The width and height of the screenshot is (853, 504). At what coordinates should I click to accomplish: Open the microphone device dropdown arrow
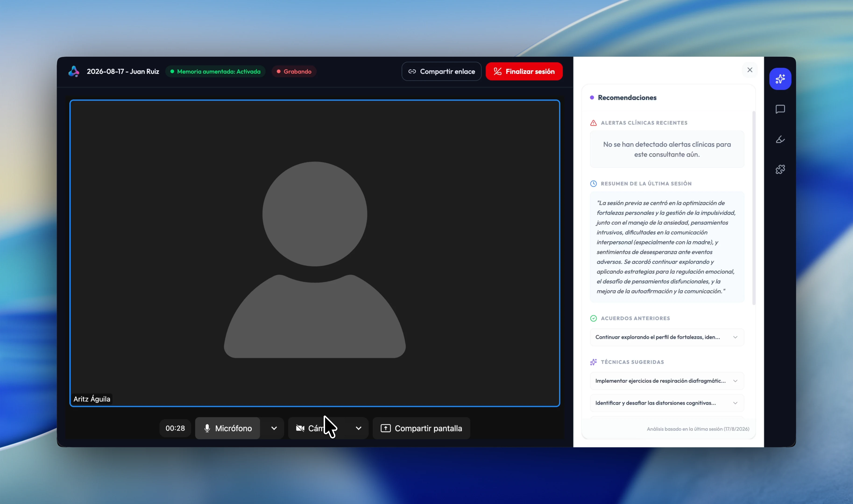(274, 428)
